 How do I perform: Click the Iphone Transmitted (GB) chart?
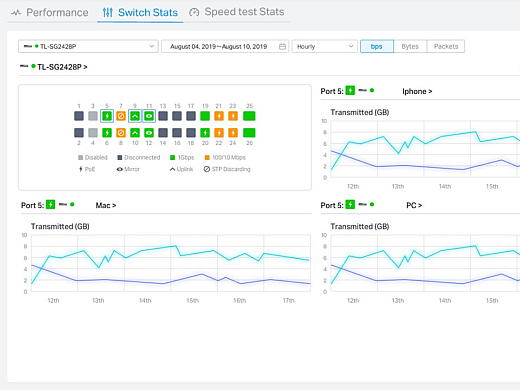point(425,149)
